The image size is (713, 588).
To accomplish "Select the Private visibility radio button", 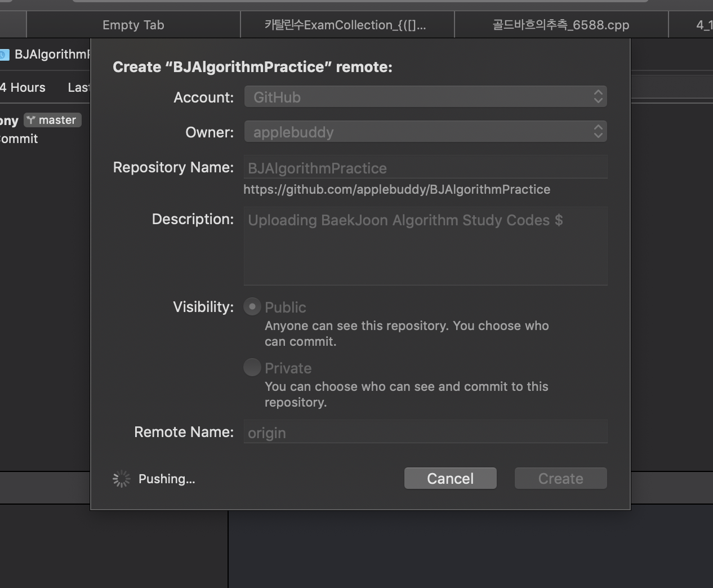I will point(252,368).
